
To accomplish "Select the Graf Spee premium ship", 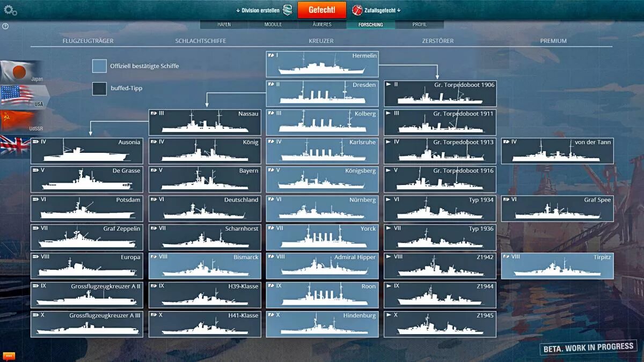I will tap(558, 208).
